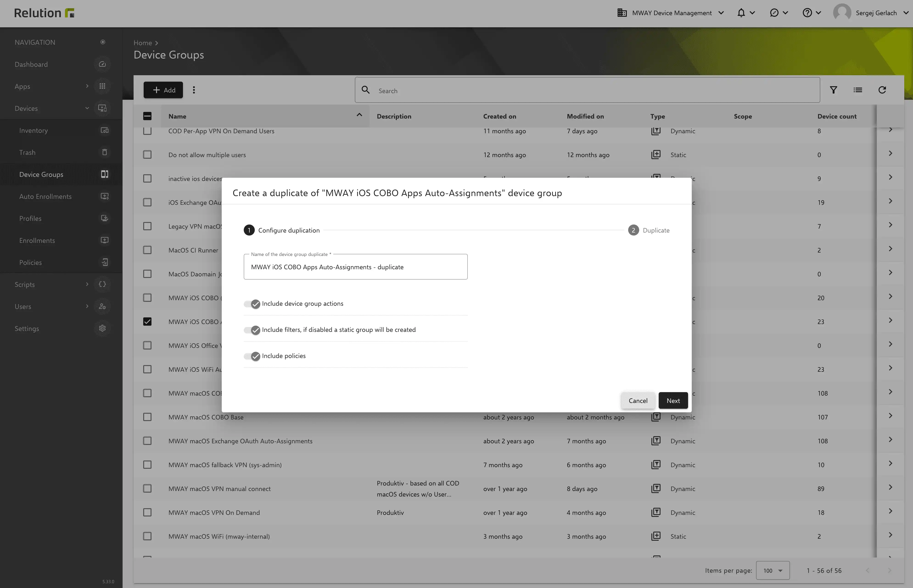Collapse the Devices navigation section

(x=87, y=108)
